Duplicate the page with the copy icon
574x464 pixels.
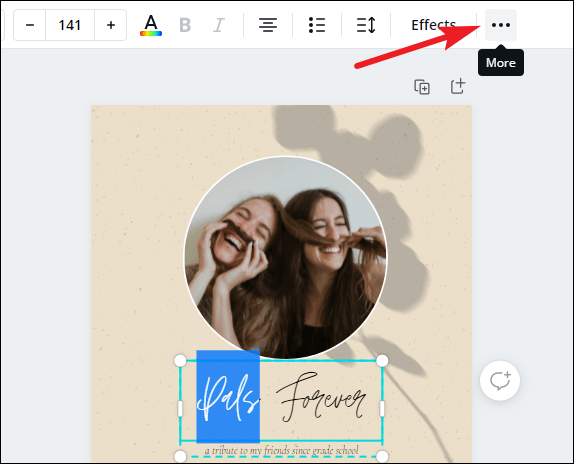(x=422, y=87)
